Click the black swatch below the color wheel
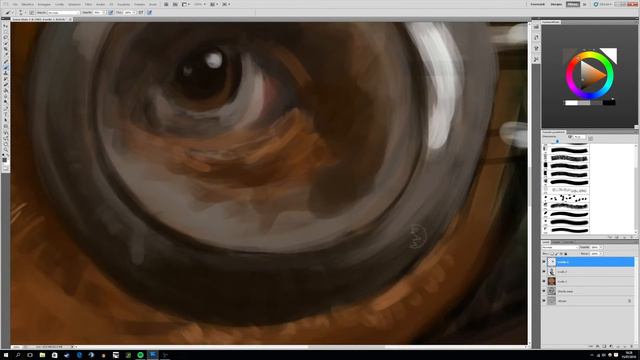The image size is (640, 360). click(x=609, y=103)
